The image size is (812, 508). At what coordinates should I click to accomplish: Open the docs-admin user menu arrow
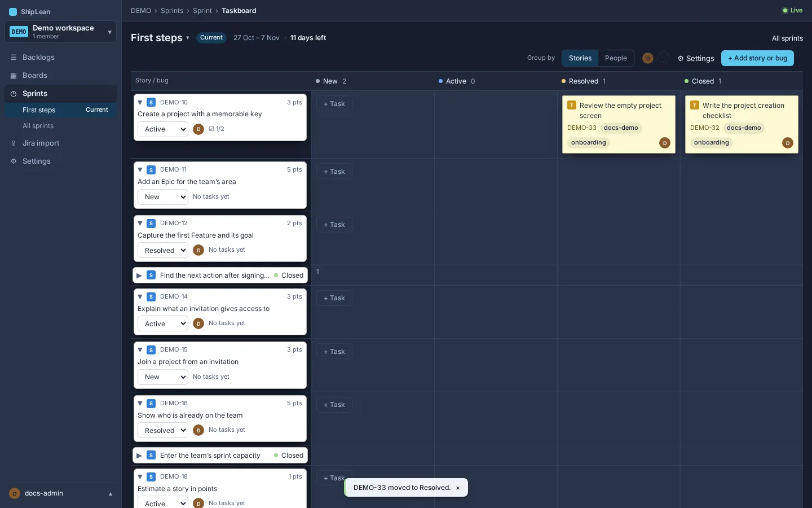111,494
